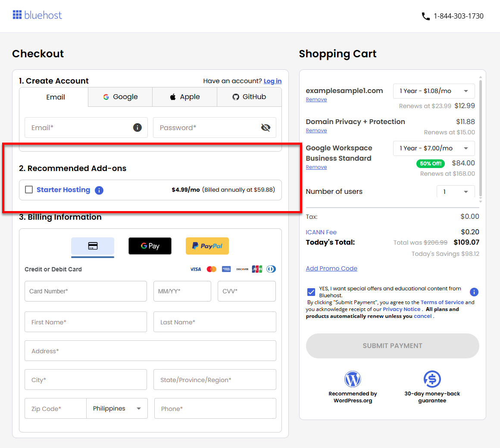
Task: Click the JCB card logo
Action: click(x=257, y=269)
